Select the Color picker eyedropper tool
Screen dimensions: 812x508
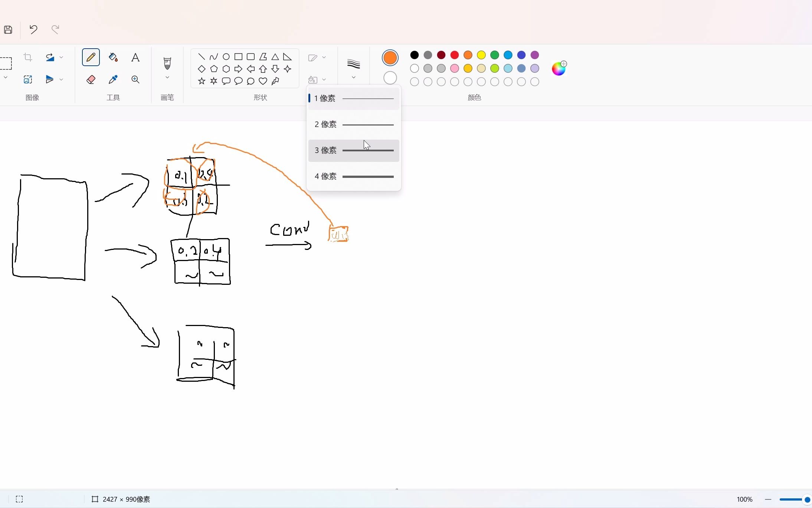pyautogui.click(x=113, y=79)
